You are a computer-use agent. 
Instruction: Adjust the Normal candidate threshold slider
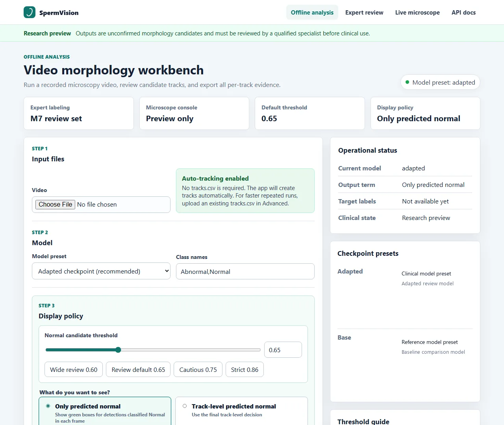tap(153, 350)
